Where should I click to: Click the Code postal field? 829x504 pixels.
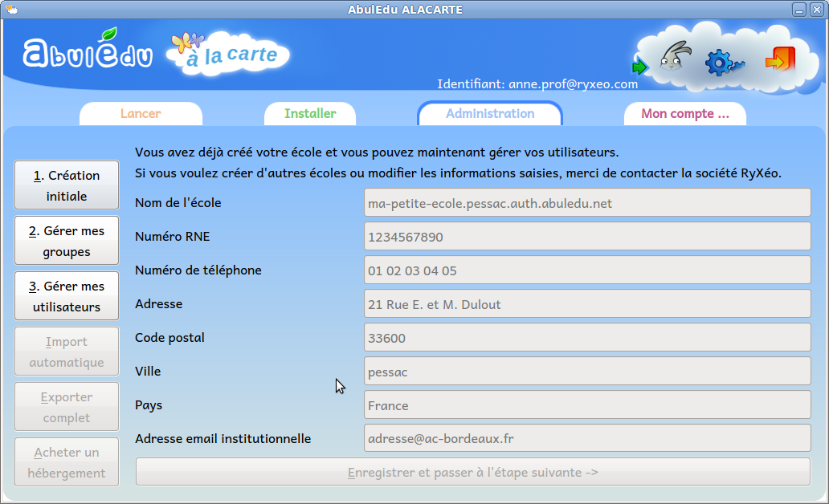[587, 338]
